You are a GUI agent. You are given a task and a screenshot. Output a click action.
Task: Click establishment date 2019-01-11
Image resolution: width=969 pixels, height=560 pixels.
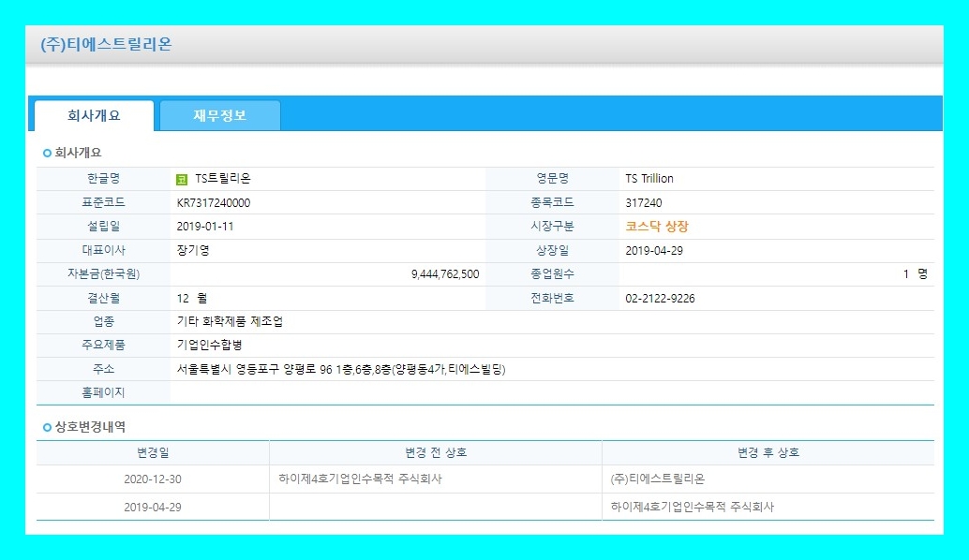coord(205,227)
